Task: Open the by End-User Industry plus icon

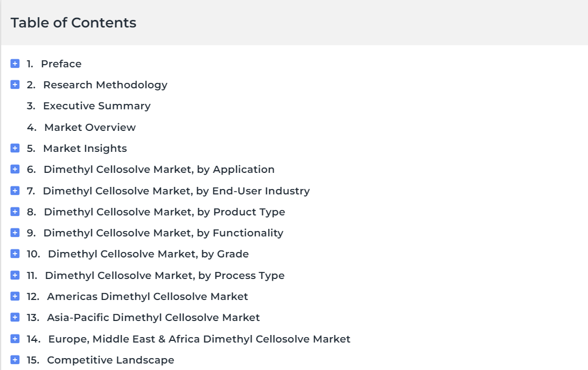Action: 15,191
